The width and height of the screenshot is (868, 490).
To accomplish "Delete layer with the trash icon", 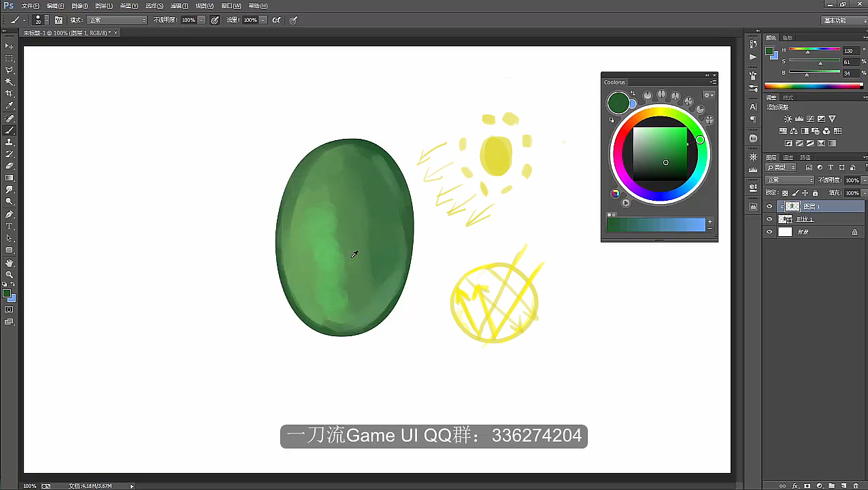I will click(856, 485).
